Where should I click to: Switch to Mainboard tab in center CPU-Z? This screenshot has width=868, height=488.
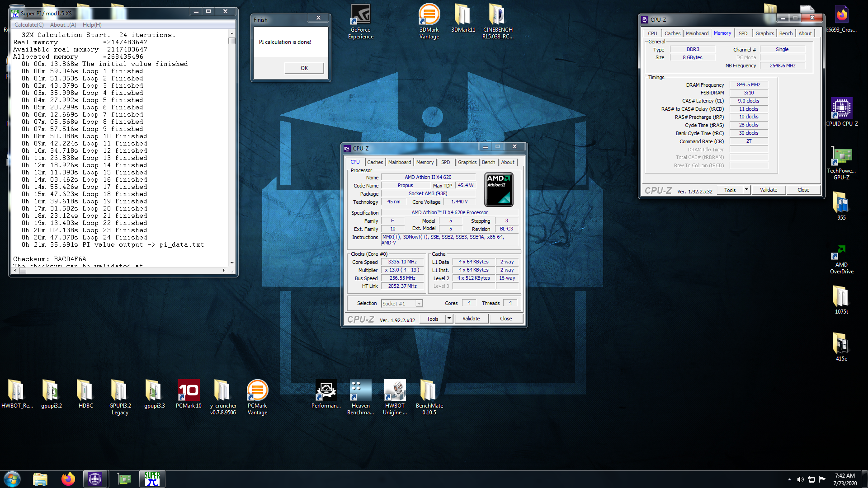click(400, 162)
